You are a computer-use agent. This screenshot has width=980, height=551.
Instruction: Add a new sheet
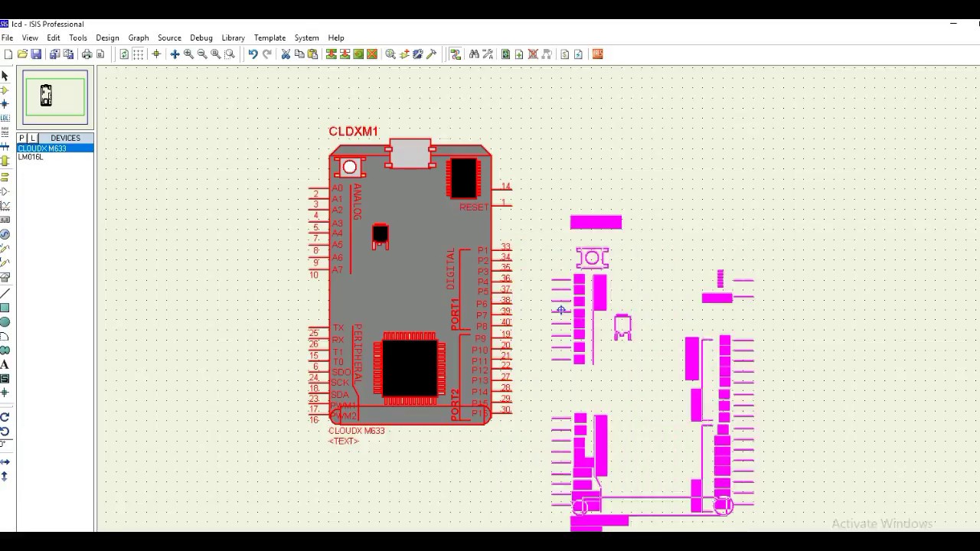[519, 54]
